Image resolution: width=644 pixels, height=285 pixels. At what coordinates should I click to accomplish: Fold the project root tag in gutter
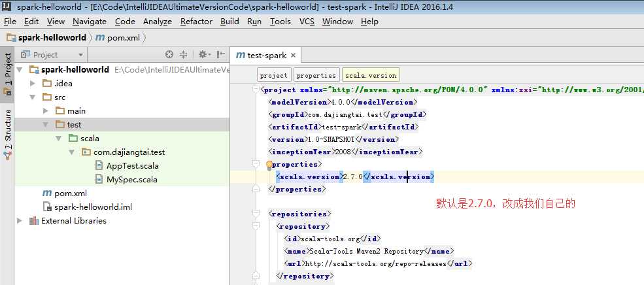256,89
